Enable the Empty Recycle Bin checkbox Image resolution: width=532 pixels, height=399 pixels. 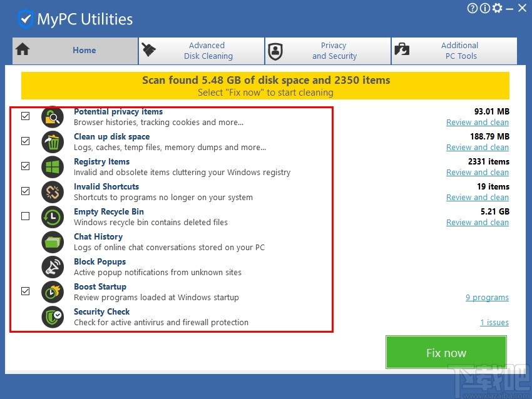point(25,216)
